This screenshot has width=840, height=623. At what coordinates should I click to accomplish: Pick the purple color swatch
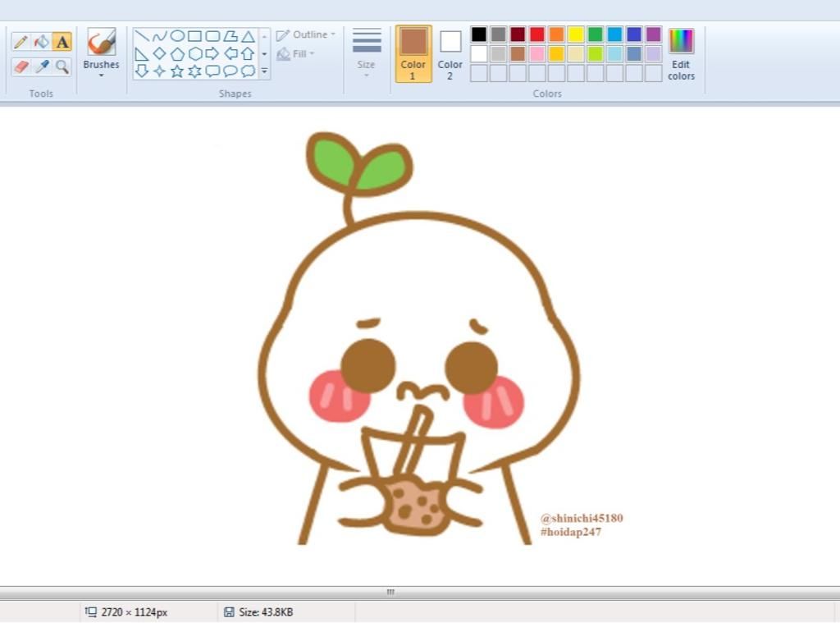pyautogui.click(x=653, y=34)
